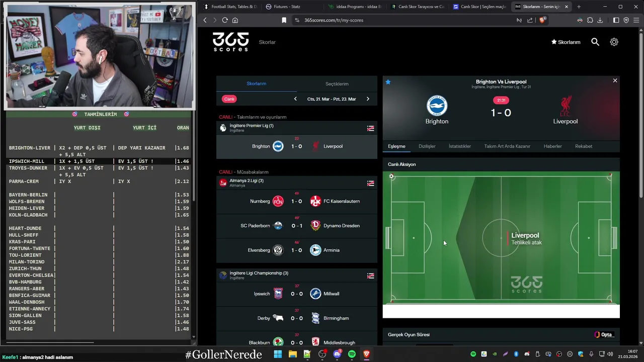Share this page from address bar
The image size is (644, 362).
(530, 20)
